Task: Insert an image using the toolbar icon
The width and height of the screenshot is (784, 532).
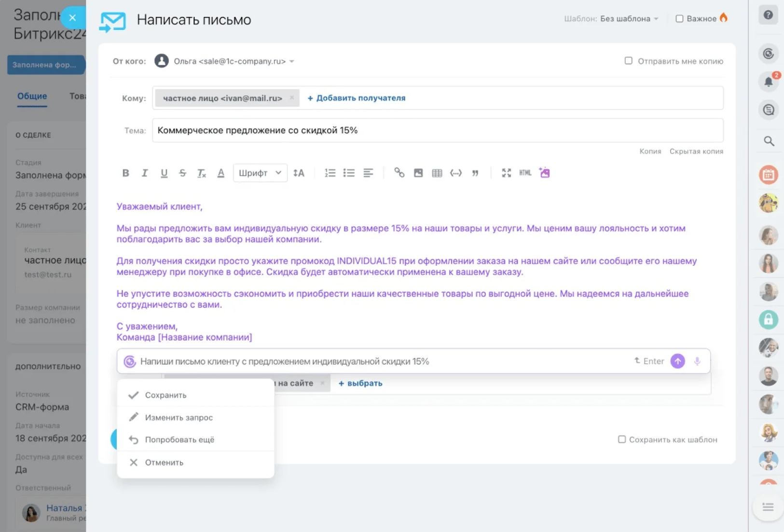Action: pos(418,173)
